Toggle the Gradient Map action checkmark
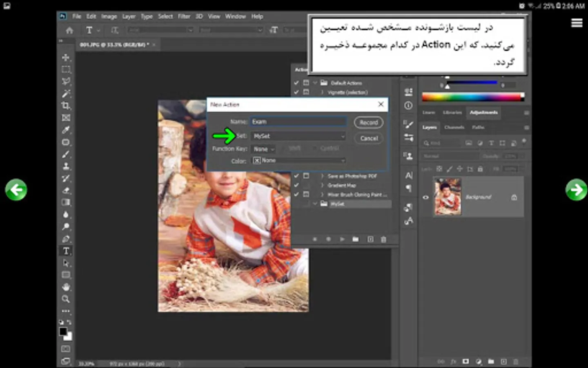The image size is (588, 368). pyautogui.click(x=296, y=185)
